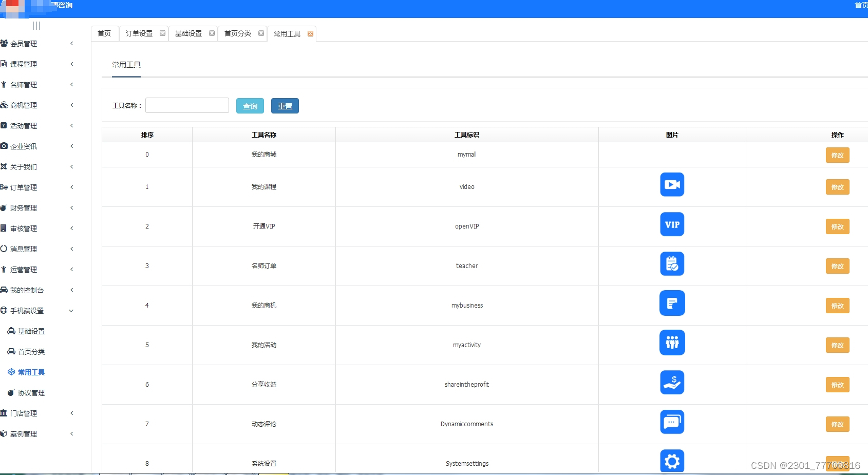Click the 关于我们 sidebar icon
868x475 pixels.
pyautogui.click(x=4, y=167)
